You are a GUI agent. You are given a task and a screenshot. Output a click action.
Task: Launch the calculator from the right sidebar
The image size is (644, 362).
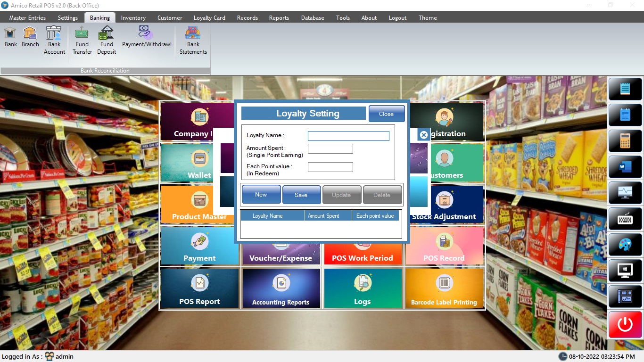(x=625, y=140)
